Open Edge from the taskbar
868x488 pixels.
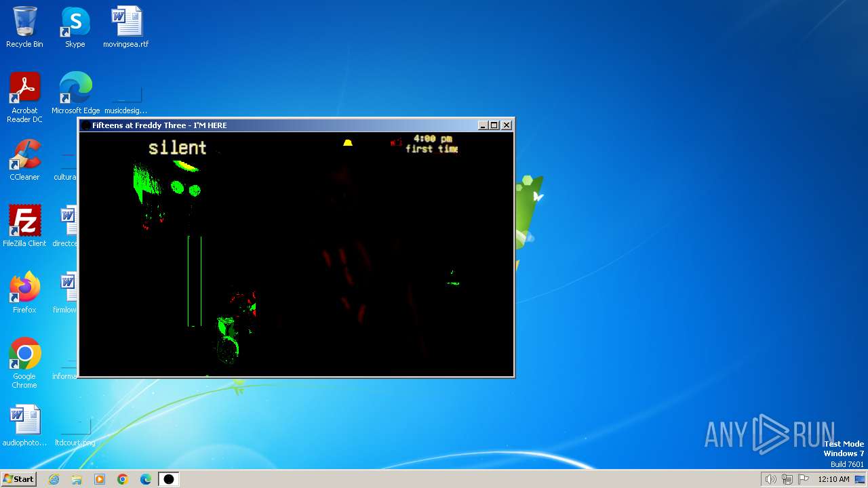coord(146,479)
